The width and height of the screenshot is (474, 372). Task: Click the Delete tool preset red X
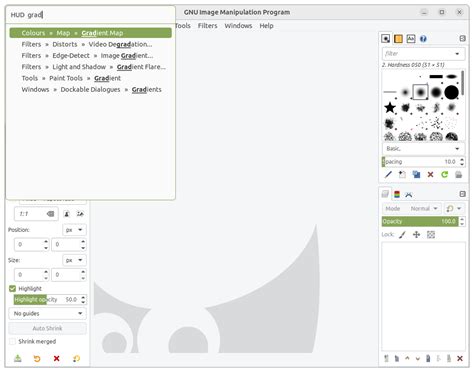tap(57, 359)
